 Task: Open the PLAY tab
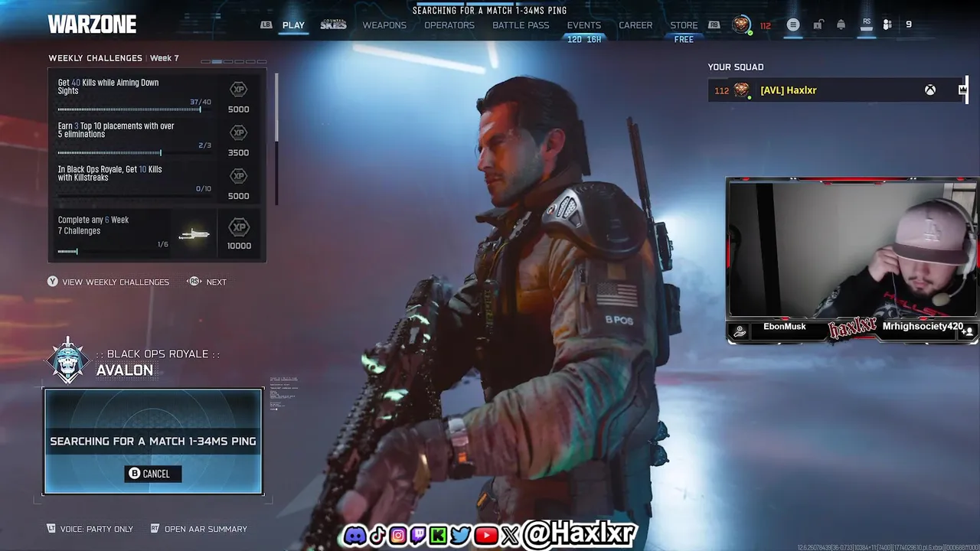click(x=293, y=25)
